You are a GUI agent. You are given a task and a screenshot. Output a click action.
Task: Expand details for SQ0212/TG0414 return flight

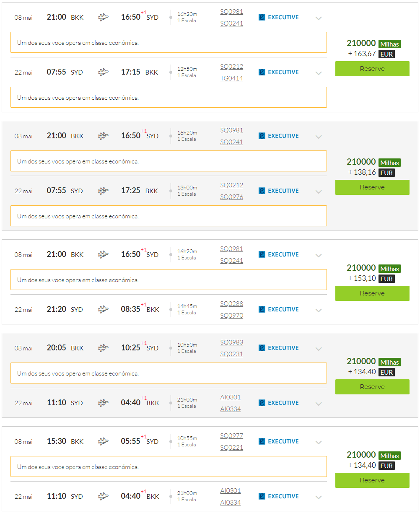pos(319,73)
